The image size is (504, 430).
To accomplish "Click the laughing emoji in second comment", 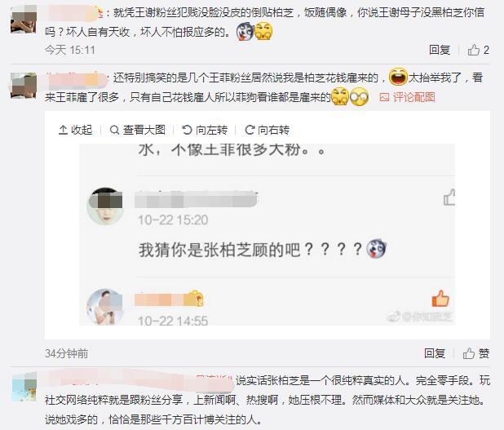I will (398, 77).
